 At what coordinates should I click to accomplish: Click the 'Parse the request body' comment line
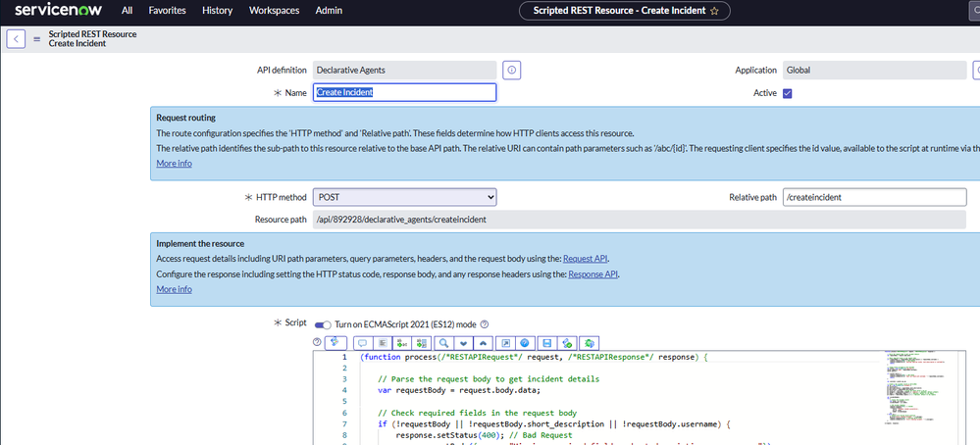pyautogui.click(x=489, y=379)
